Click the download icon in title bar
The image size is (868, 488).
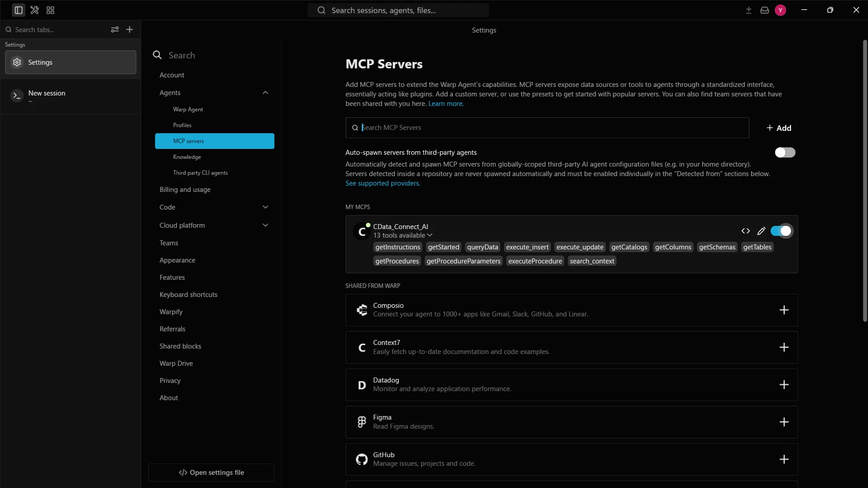pyautogui.click(x=748, y=10)
